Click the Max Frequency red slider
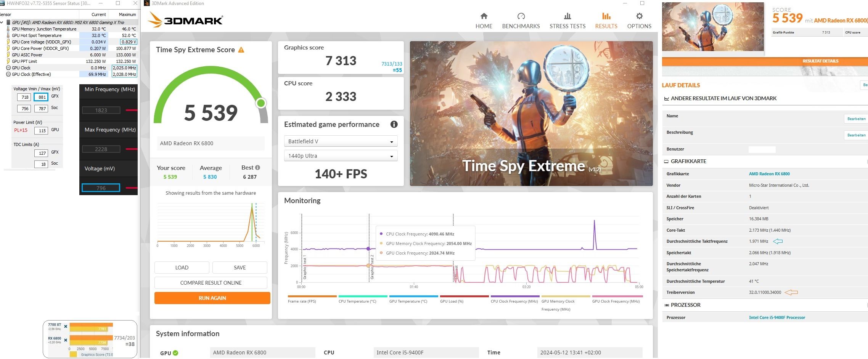The height and width of the screenshot is (359, 868). click(132, 149)
